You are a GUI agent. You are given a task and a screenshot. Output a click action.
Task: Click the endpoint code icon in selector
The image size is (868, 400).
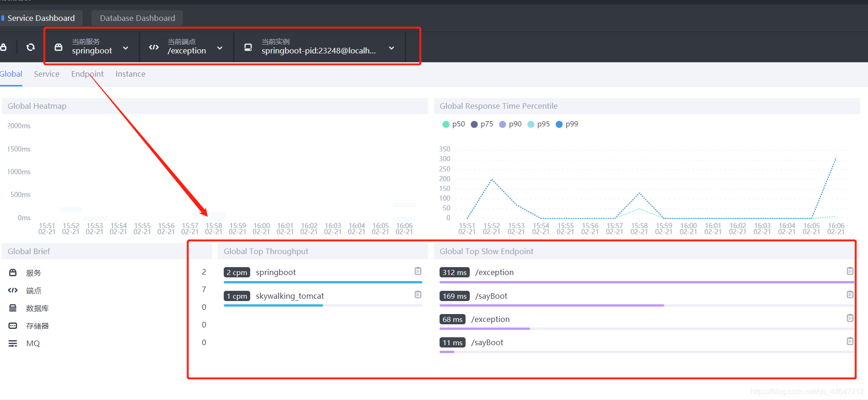[154, 47]
